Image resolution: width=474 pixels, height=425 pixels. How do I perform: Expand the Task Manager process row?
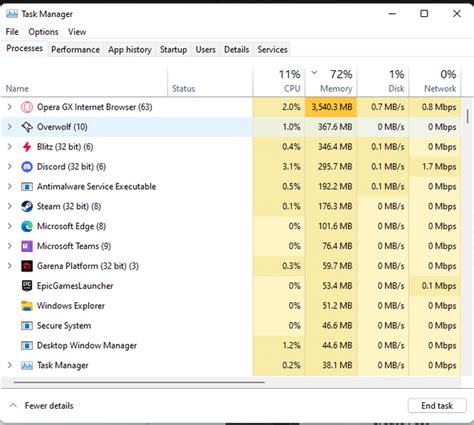[x=10, y=365]
